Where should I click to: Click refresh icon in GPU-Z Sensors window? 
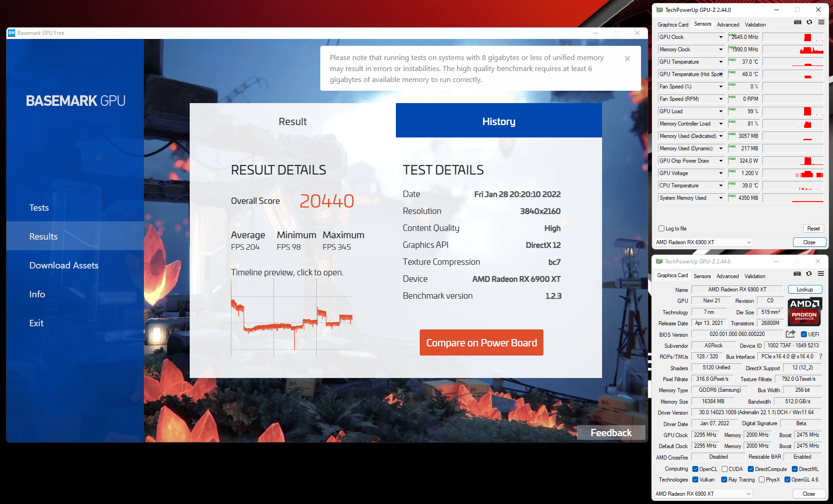810,22
